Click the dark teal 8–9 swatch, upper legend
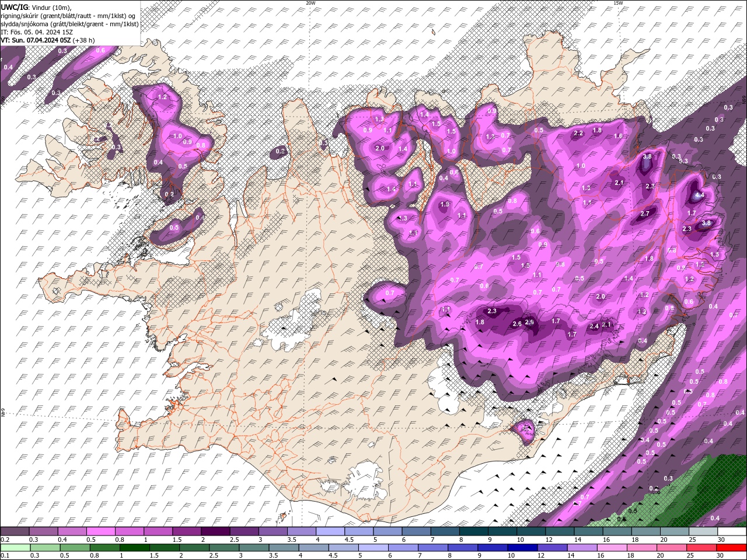747x560 pixels. tap(474, 531)
